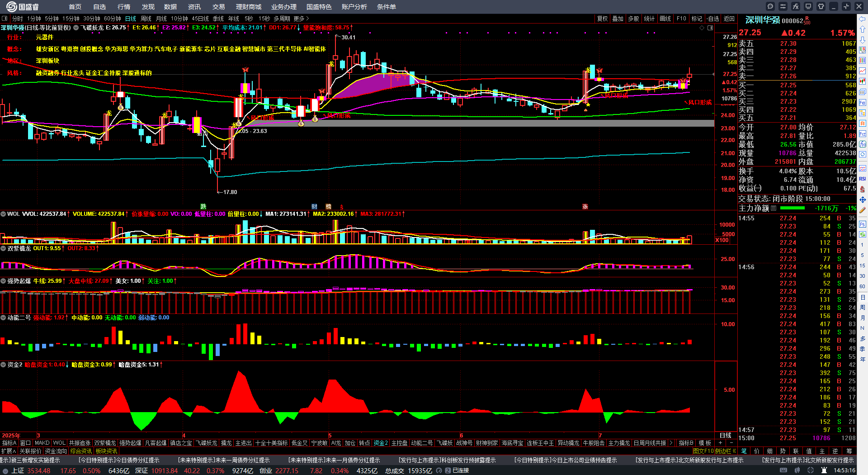868x475 pixels.
Task: Open the fx formula manager icon
Action: [x=796, y=6]
